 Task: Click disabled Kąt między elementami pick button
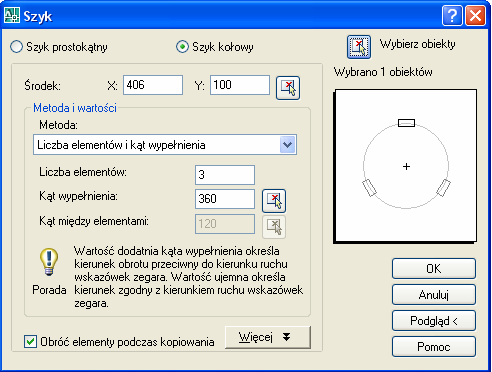click(274, 227)
